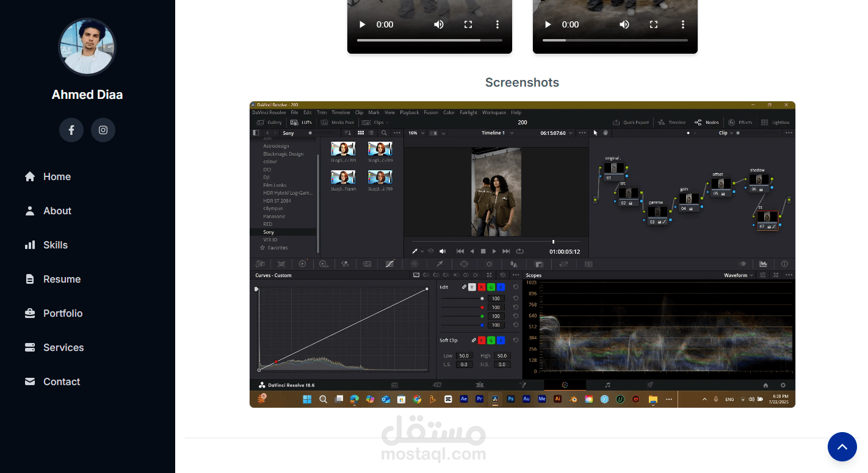
Task: Mute the right video's audio
Action: pyautogui.click(x=624, y=24)
